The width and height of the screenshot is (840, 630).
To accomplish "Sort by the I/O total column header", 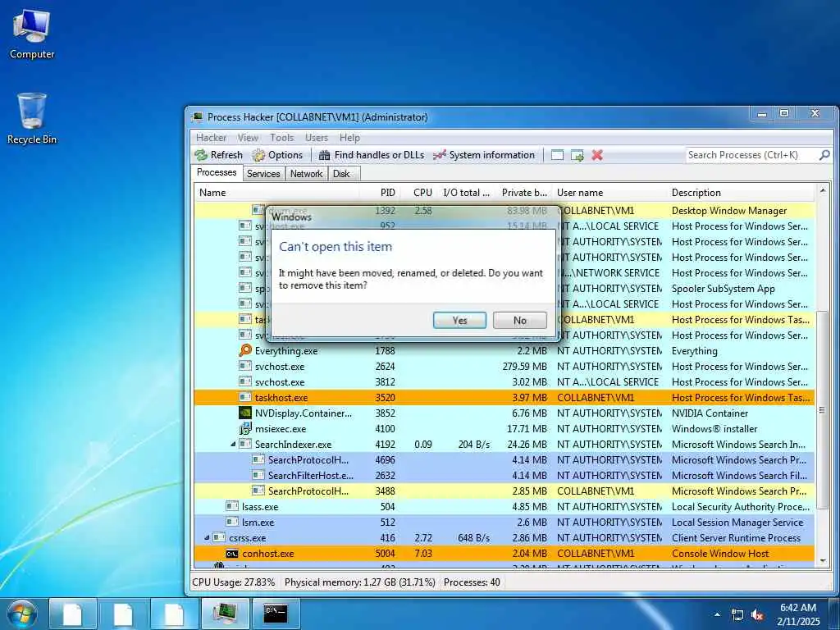I will [466, 192].
